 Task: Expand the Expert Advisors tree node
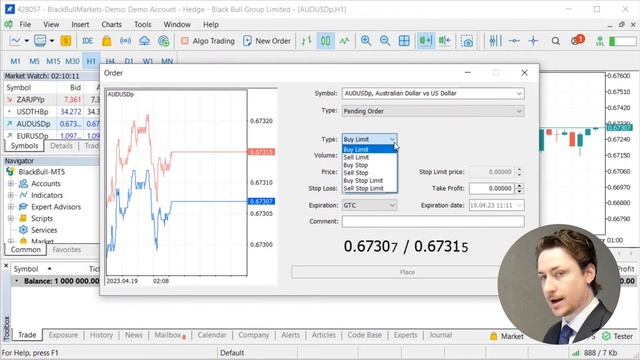pos(11,207)
